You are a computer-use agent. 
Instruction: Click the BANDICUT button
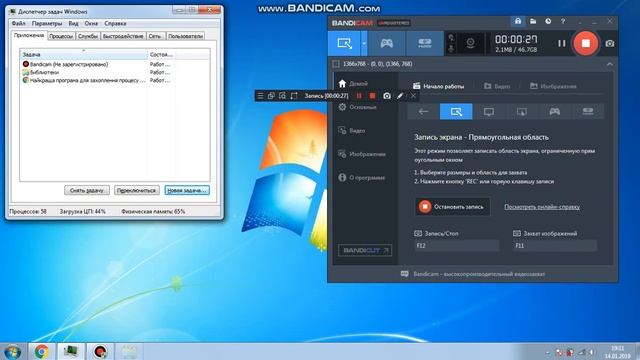365,250
